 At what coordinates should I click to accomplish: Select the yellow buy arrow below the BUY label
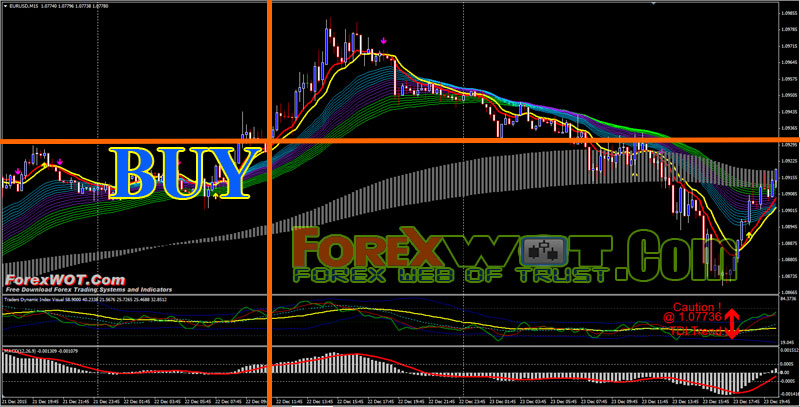pos(216,195)
